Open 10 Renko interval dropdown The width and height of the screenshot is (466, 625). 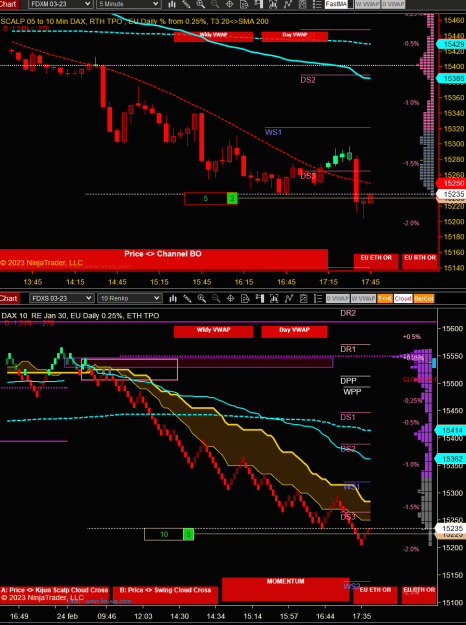pyautogui.click(x=130, y=298)
